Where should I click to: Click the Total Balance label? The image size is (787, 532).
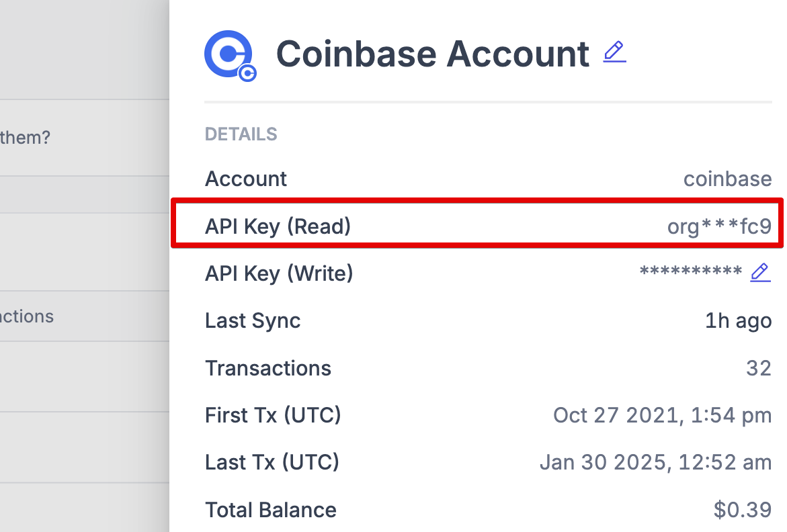[x=271, y=510]
